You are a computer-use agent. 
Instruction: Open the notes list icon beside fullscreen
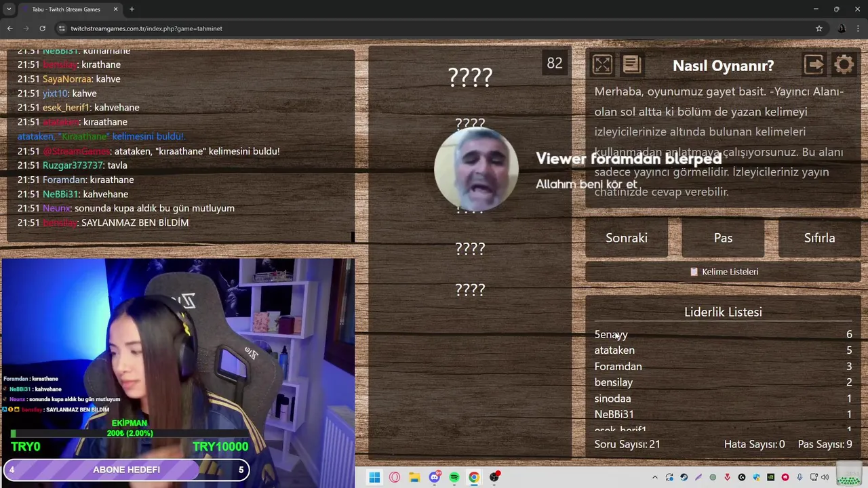(x=631, y=64)
